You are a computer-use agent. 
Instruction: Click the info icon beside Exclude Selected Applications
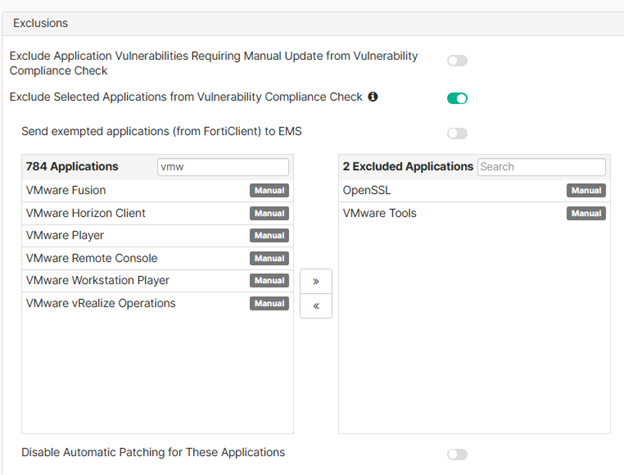[372, 97]
